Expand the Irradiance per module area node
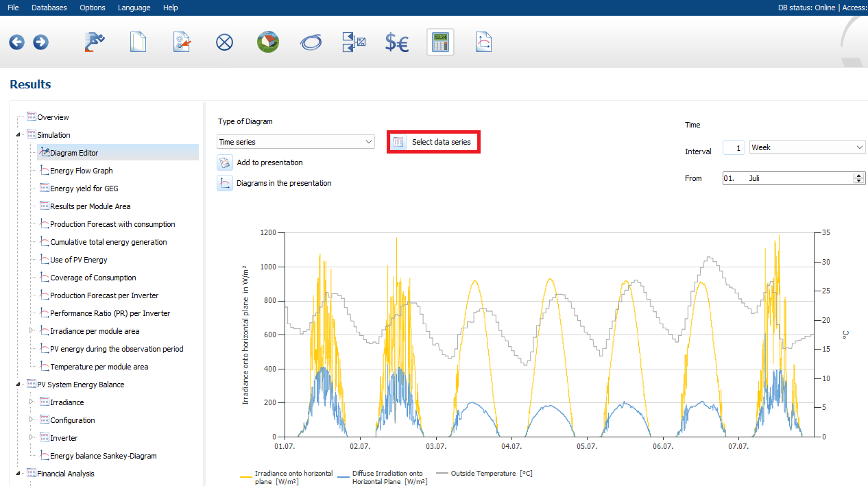 click(31, 331)
